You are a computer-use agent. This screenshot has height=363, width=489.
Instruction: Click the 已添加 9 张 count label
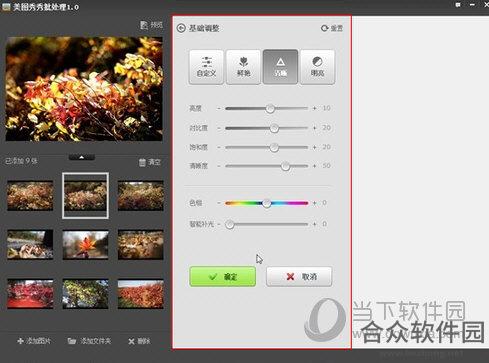click(x=21, y=161)
